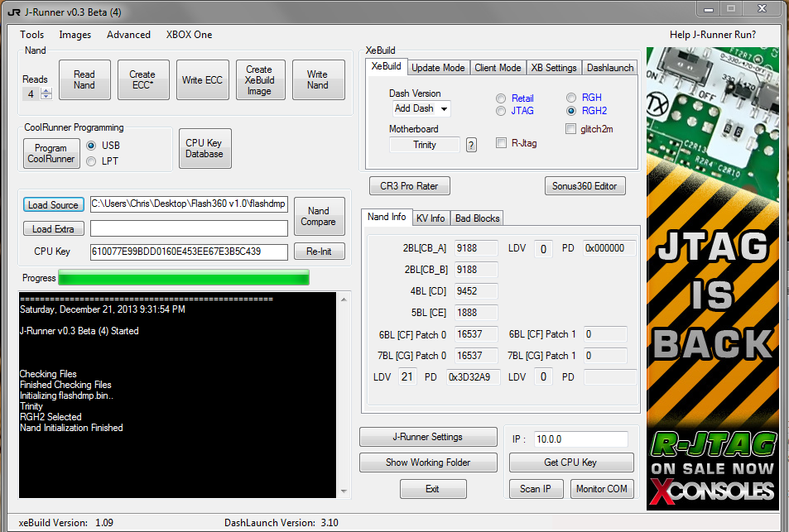This screenshot has height=532, width=789.
Task: Open the CPU Key Database
Action: [x=204, y=148]
